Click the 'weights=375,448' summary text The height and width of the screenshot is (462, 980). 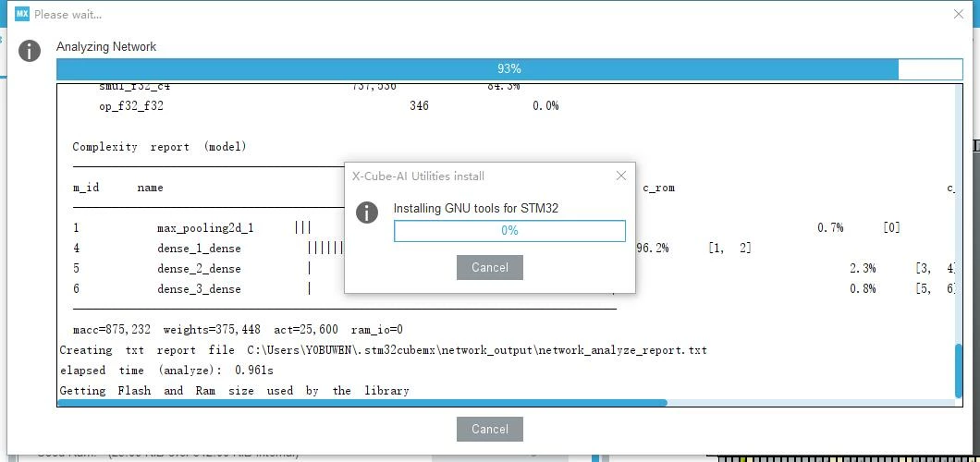coord(212,329)
